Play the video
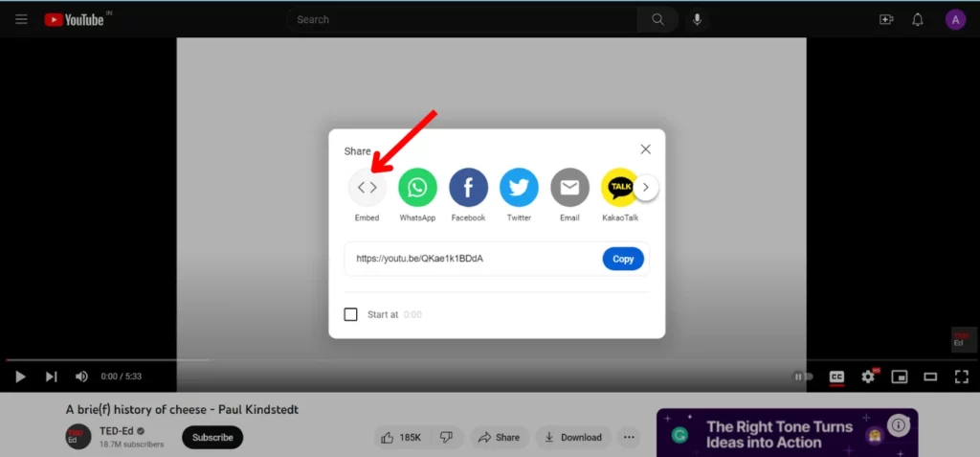The width and height of the screenshot is (980, 457). point(20,377)
